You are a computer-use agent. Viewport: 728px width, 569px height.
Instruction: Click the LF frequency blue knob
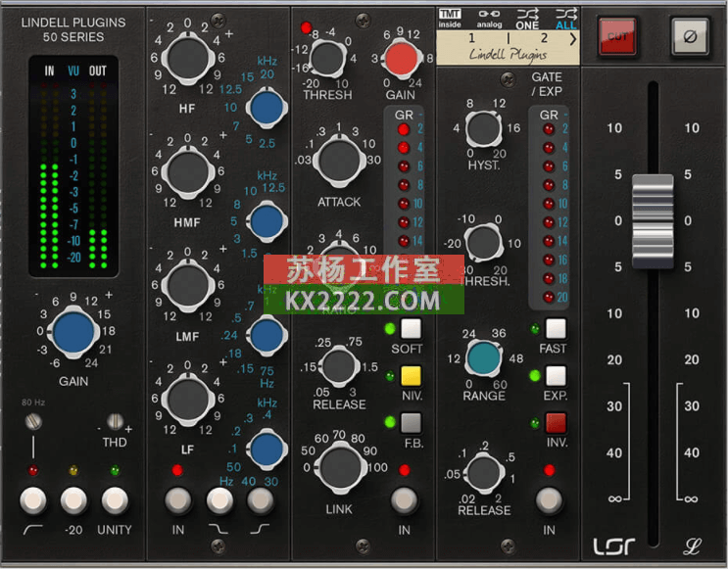click(267, 450)
